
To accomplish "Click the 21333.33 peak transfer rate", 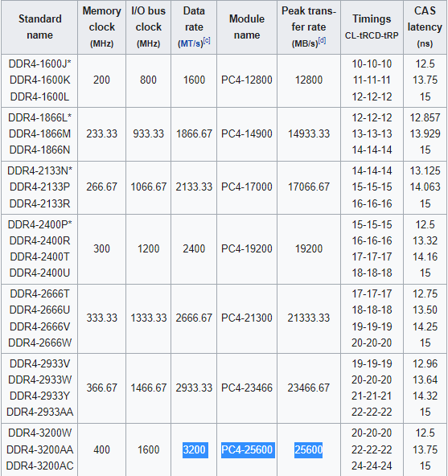I will click(x=309, y=318).
